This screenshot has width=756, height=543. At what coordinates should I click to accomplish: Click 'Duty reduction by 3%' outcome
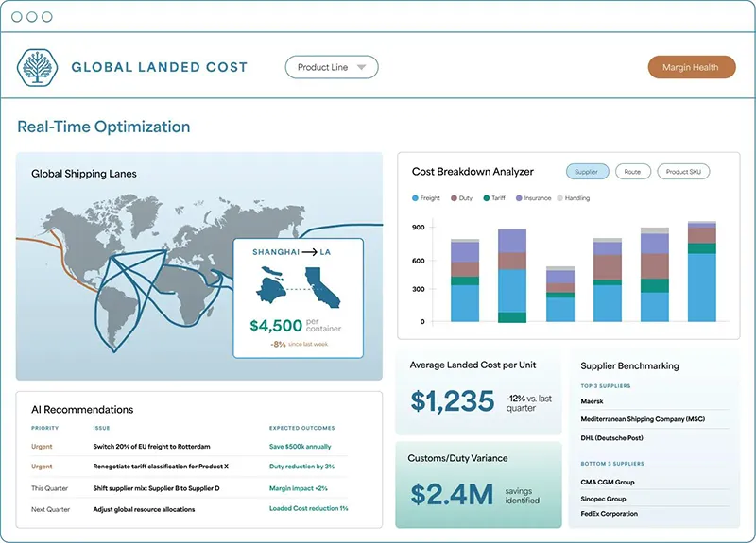[301, 467]
